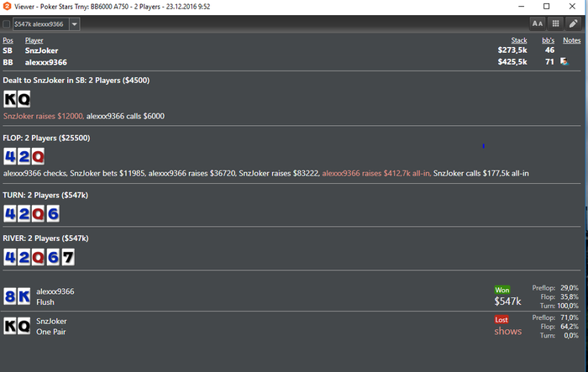588x372 pixels.
Task: Maximize the Viewer window
Action: click(x=546, y=7)
